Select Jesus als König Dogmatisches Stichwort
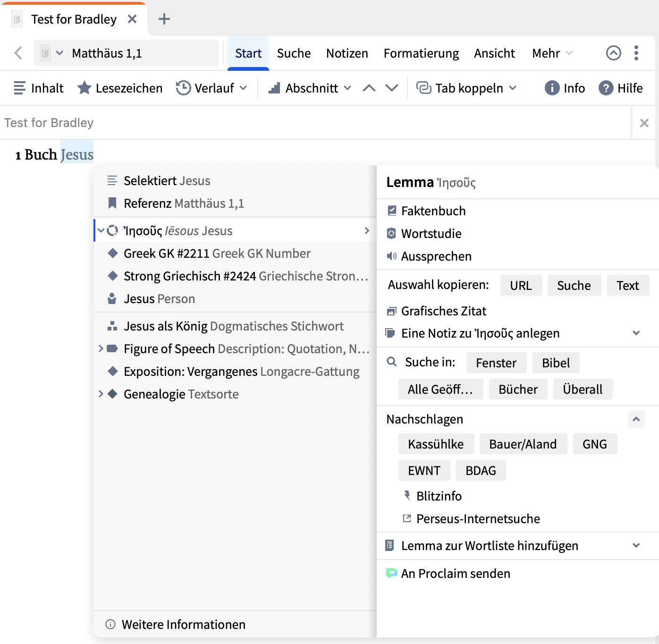The image size is (659, 644). coord(235,326)
